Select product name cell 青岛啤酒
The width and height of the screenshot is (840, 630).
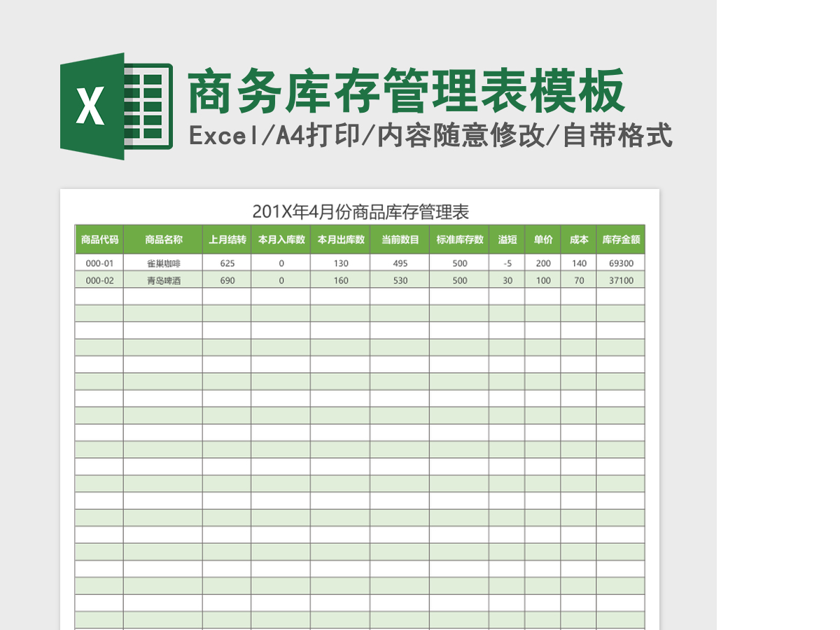(163, 280)
